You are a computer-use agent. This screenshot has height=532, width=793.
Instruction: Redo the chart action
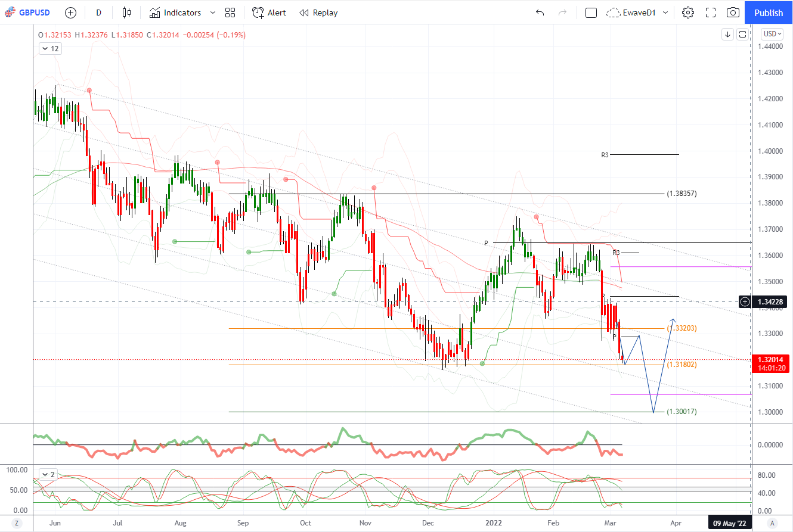(x=562, y=13)
